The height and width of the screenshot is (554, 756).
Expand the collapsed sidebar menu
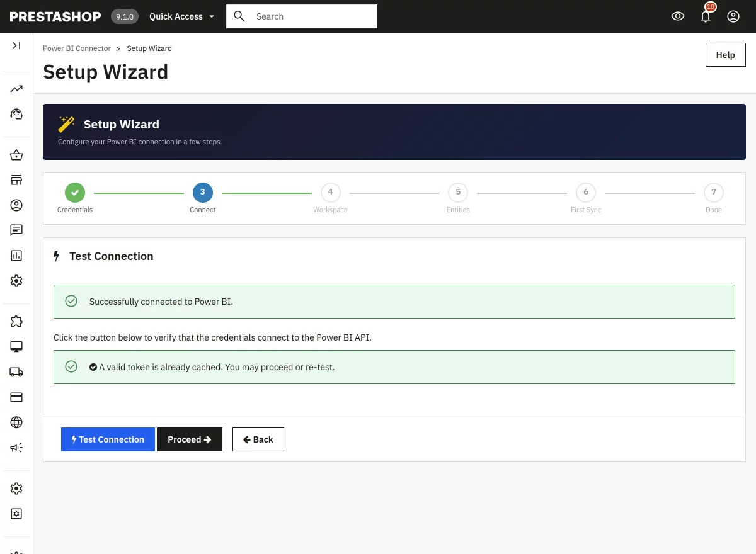click(16, 45)
